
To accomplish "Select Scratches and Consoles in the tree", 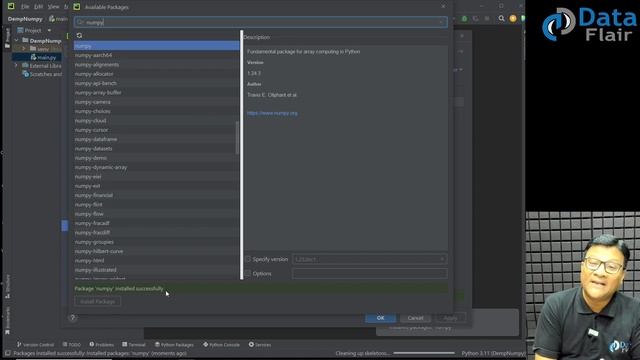I will (42, 74).
